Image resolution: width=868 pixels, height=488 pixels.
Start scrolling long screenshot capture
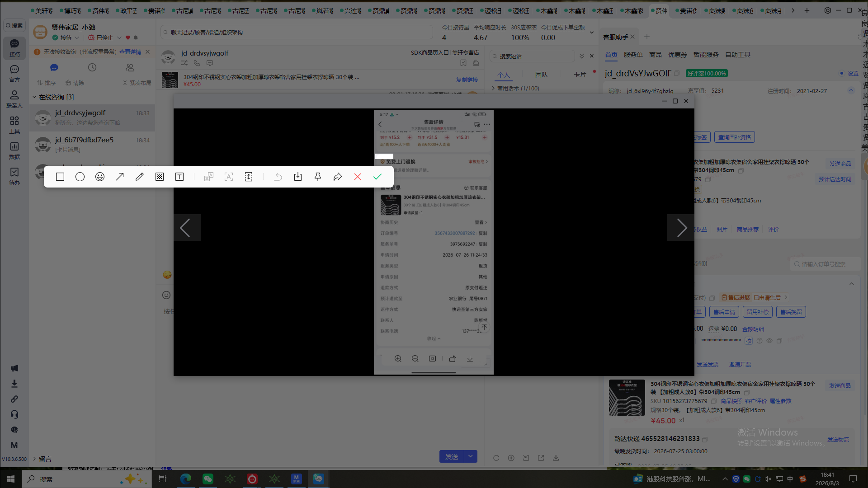click(249, 177)
